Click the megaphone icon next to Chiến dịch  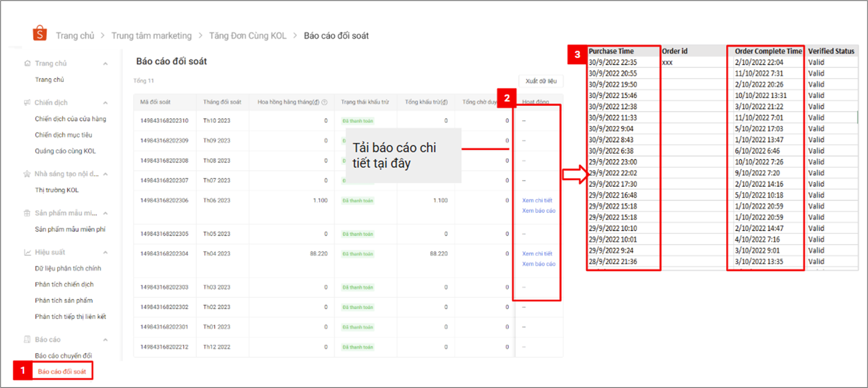point(27,103)
